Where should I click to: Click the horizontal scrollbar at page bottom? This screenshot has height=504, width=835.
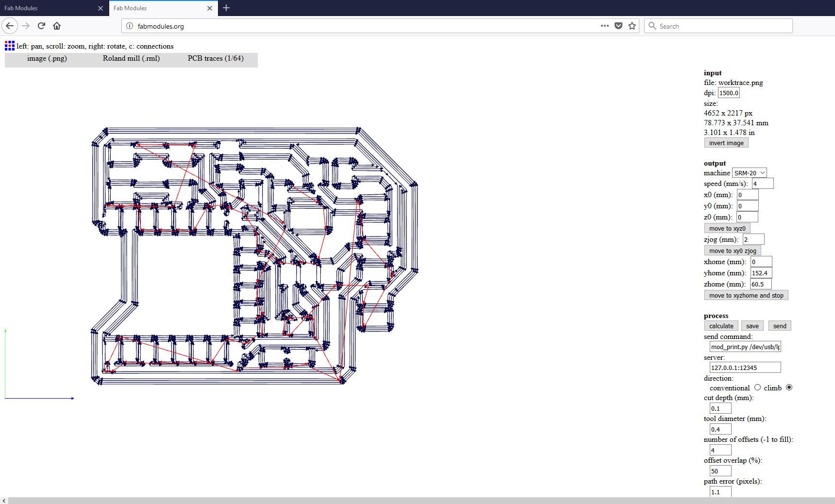pyautogui.click(x=421, y=501)
